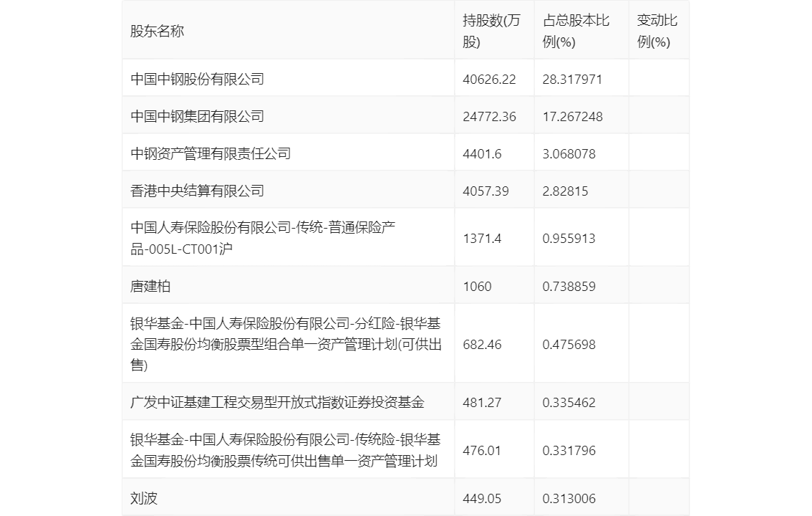Image resolution: width=812 pixels, height=516 pixels.
Task: Select the percentage 0.335462
Action: pos(569,403)
